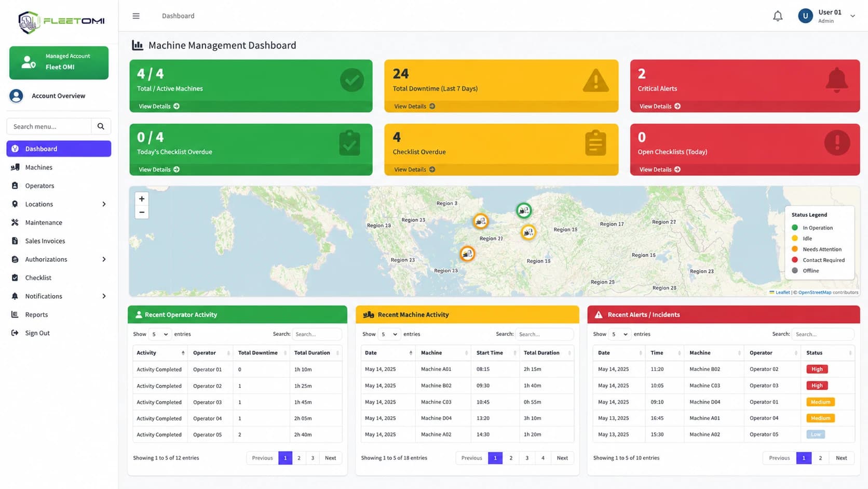Go to Next page of Recent Alerts
The image size is (868, 489).
(x=841, y=458)
